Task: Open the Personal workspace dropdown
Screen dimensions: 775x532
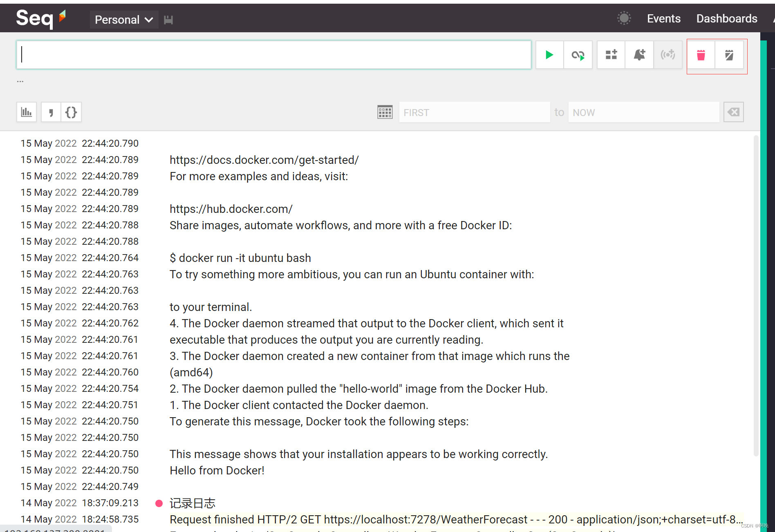Action: click(x=124, y=20)
